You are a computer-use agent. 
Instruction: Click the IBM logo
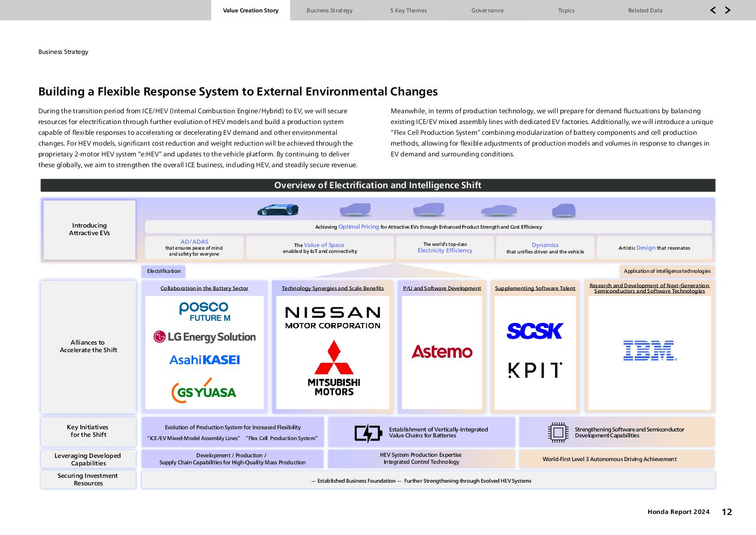click(650, 351)
